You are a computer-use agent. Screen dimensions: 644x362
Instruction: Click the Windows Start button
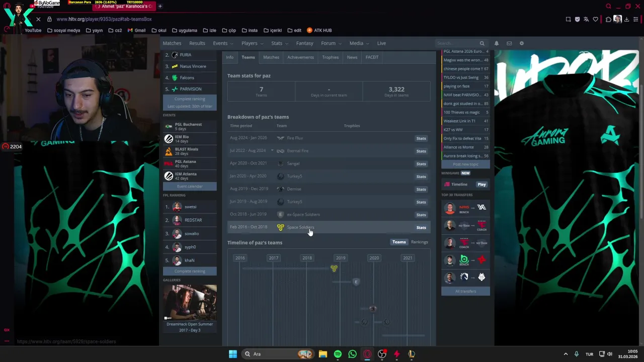coord(233,354)
